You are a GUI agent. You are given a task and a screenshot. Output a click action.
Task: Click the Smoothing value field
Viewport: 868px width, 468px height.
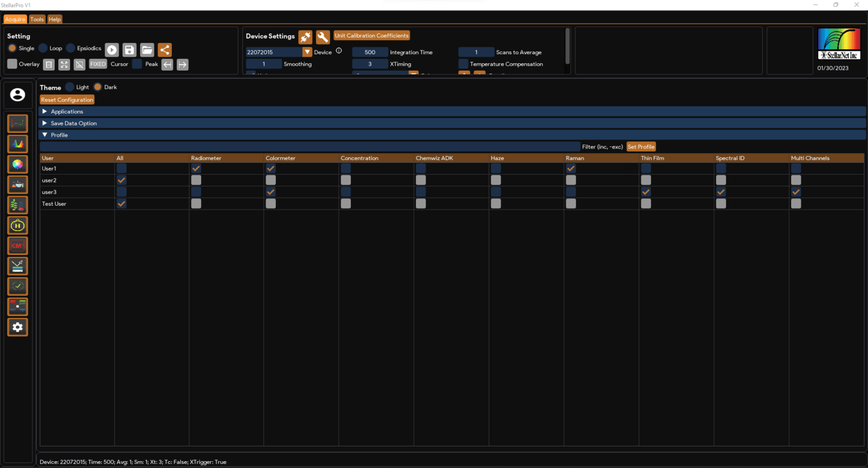coord(264,64)
